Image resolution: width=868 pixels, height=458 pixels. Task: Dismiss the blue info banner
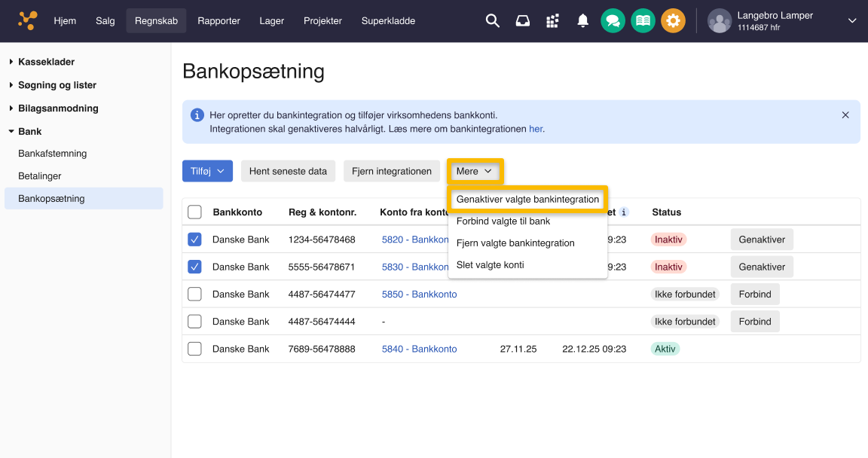845,115
